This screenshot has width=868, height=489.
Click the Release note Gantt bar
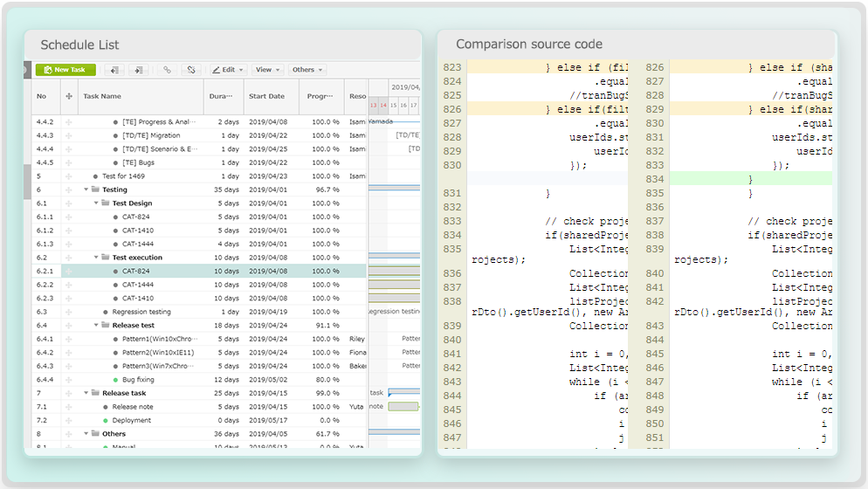pyautogui.click(x=403, y=407)
